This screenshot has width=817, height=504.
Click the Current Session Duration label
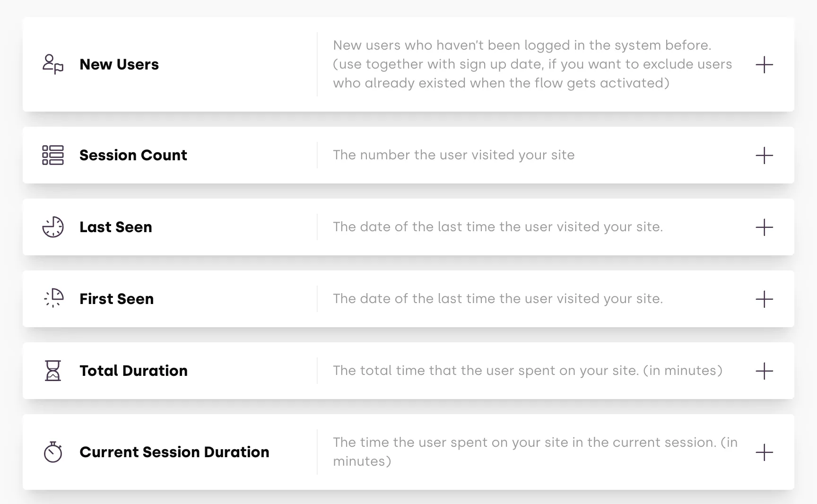click(174, 452)
